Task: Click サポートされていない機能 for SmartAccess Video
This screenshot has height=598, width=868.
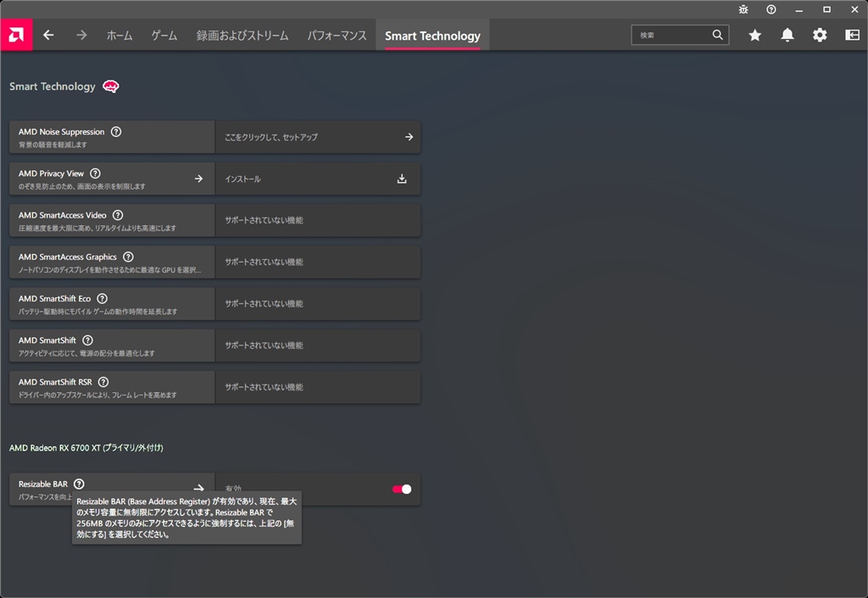Action: [x=264, y=220]
